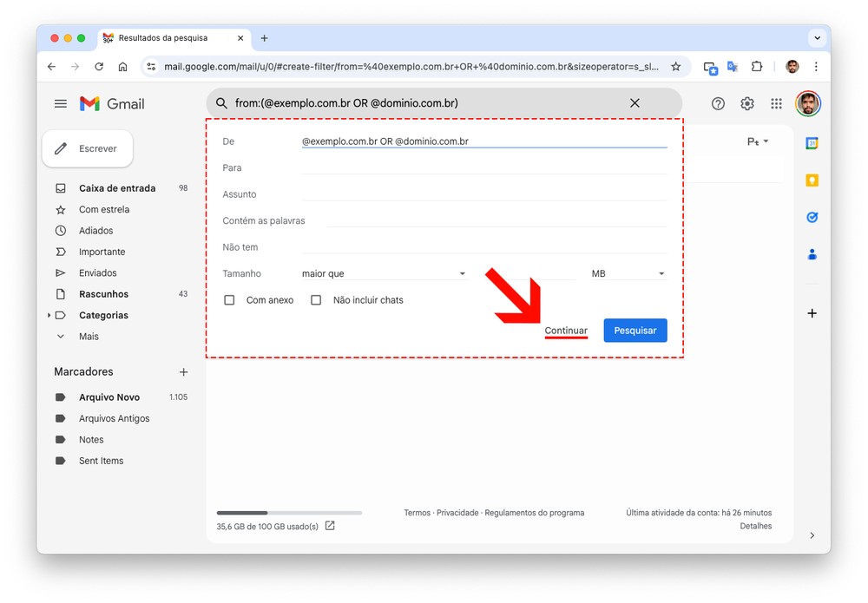Open the MB size unit dropdown
Image resolution: width=868 pixels, height=603 pixels.
(628, 273)
